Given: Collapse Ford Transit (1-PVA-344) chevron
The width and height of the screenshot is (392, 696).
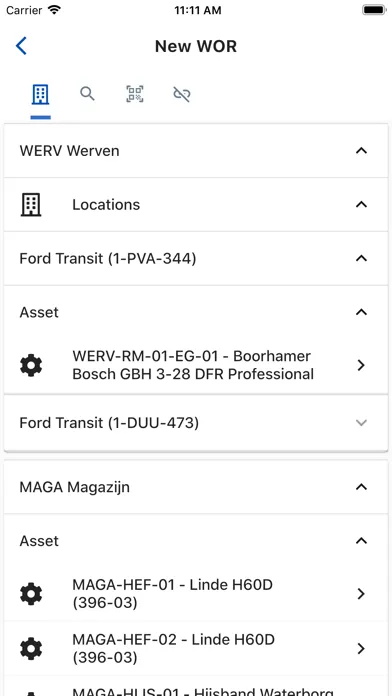Looking at the screenshot, I should pyautogui.click(x=361, y=258).
